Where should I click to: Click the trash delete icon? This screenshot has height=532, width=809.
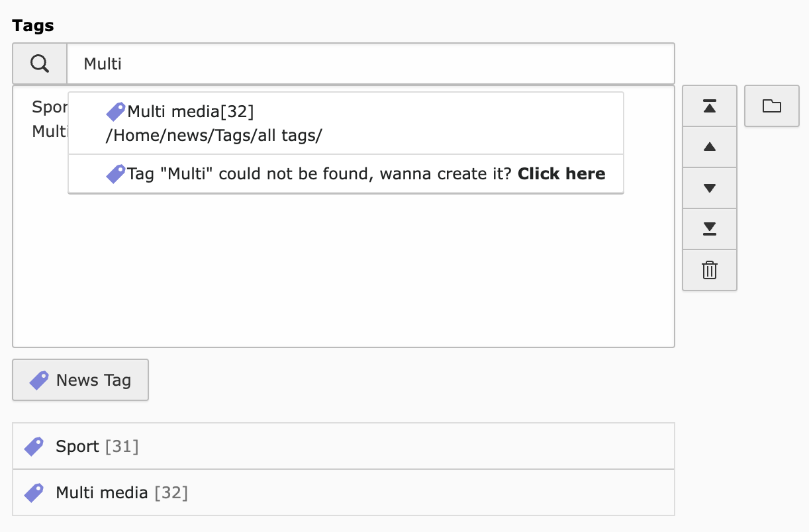click(x=709, y=270)
